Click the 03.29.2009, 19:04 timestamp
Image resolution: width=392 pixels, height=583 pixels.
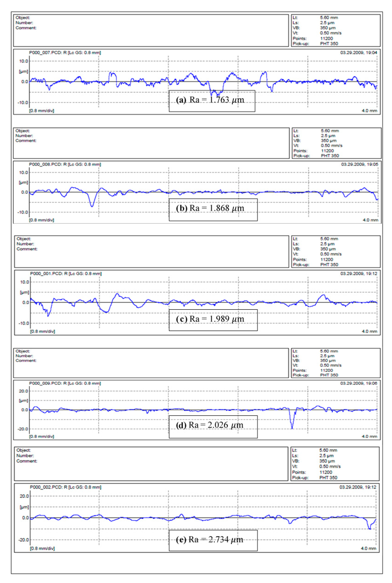click(359, 53)
